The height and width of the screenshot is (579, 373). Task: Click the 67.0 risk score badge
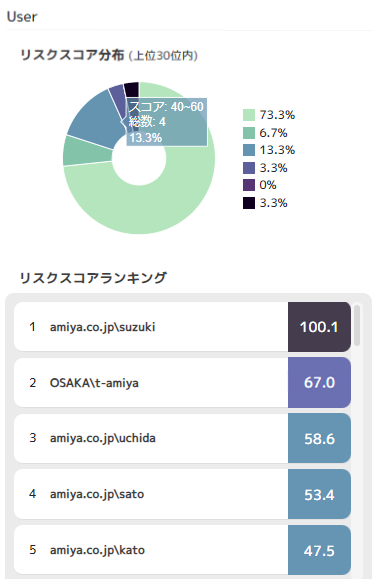[x=319, y=383]
